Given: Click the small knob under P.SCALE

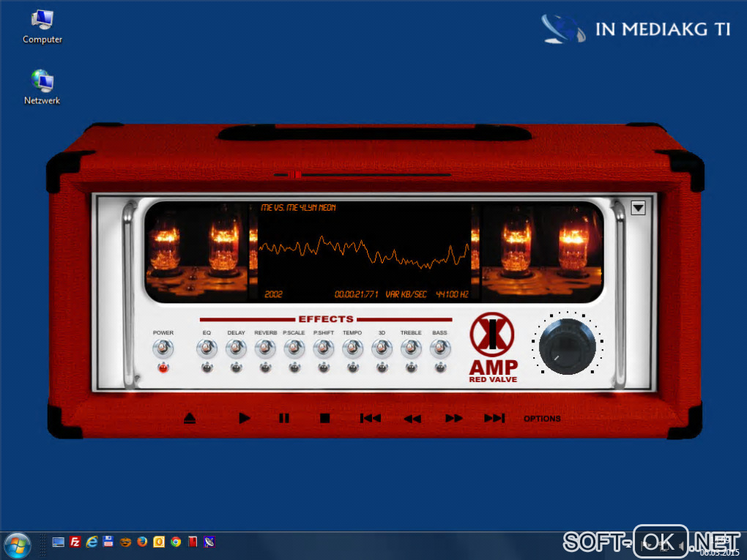Looking at the screenshot, I should coord(294,367).
